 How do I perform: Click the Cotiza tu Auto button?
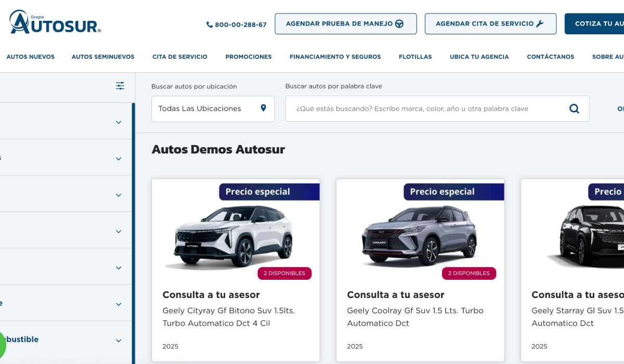(x=594, y=24)
